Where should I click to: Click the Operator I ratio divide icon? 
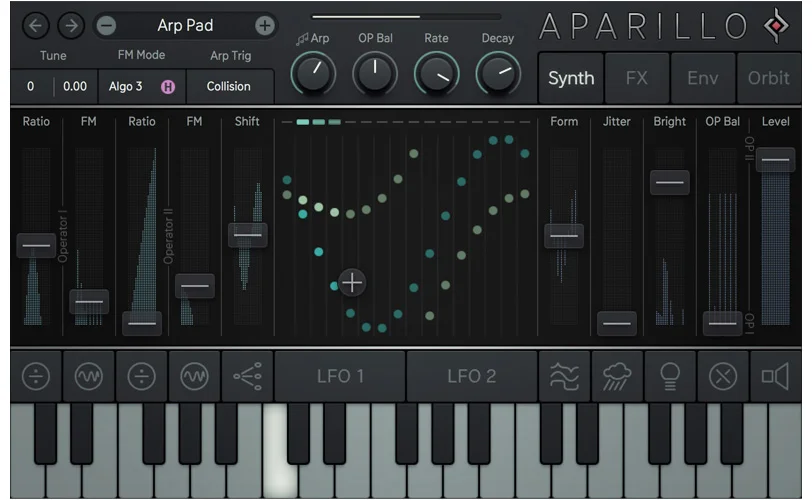point(36,376)
